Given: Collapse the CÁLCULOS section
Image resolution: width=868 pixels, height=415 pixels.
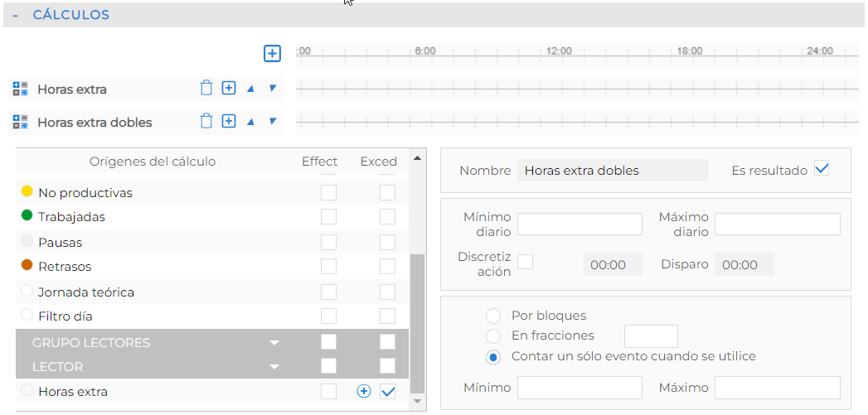Looking at the screenshot, I should coord(16,15).
